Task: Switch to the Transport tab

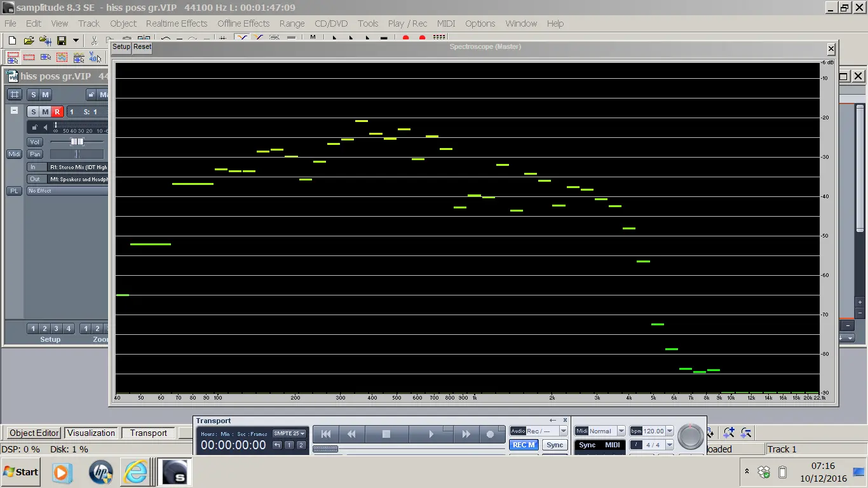Action: (149, 433)
